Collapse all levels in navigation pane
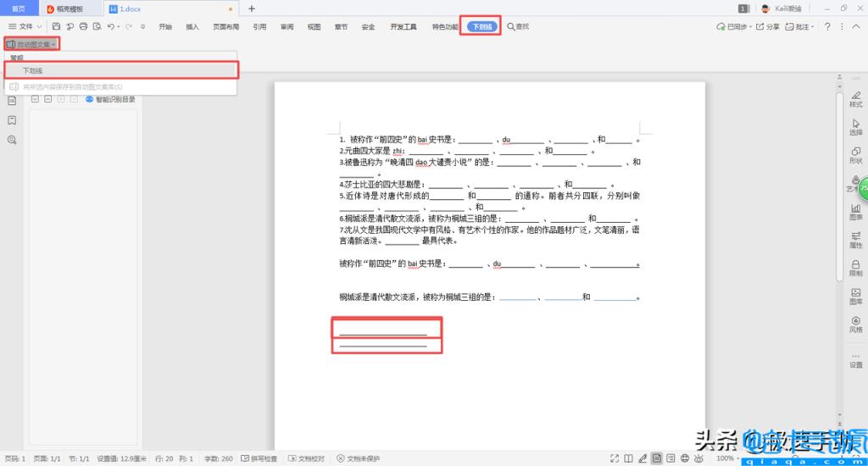 pos(48,99)
